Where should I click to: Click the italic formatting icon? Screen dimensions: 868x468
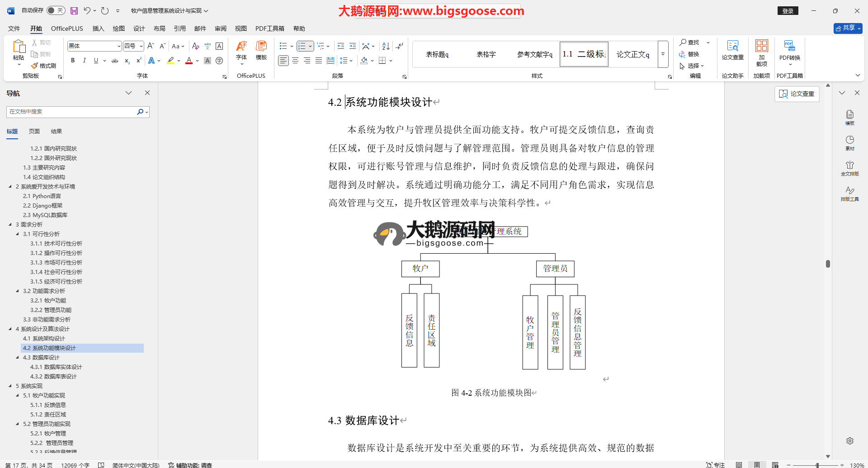click(x=84, y=61)
